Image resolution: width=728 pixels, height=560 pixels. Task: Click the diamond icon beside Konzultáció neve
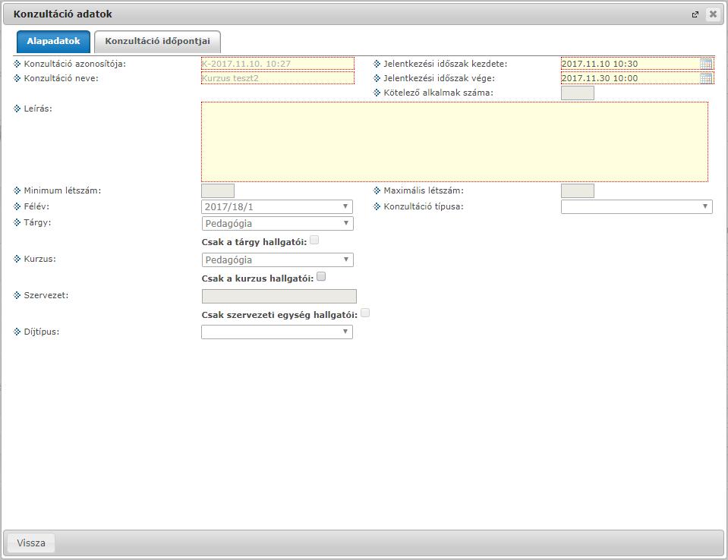(17, 78)
